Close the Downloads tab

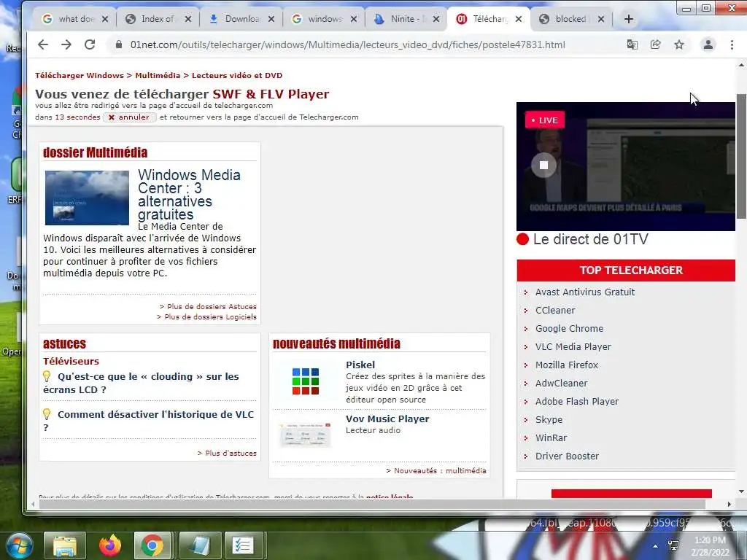271,19
